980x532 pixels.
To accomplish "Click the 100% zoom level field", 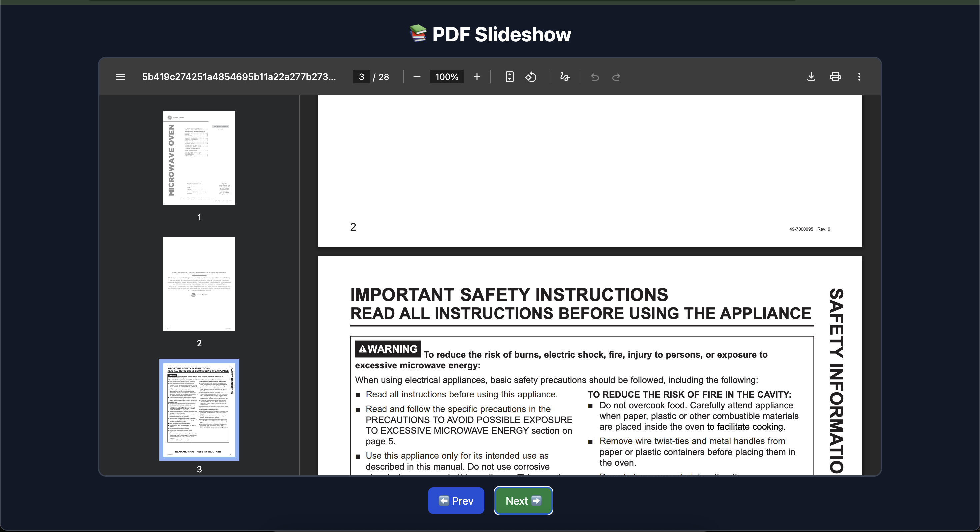I will click(447, 77).
